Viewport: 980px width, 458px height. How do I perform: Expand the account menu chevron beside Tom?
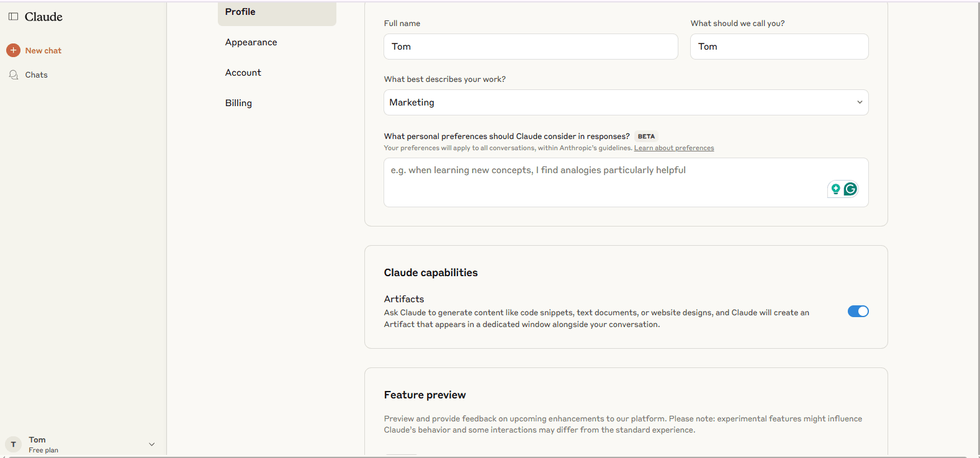coord(151,444)
